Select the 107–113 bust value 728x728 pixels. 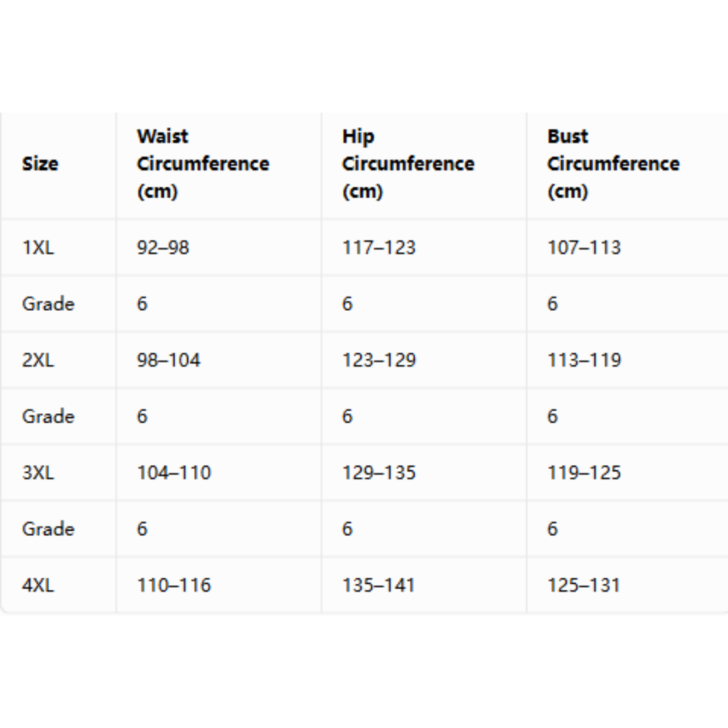click(584, 247)
